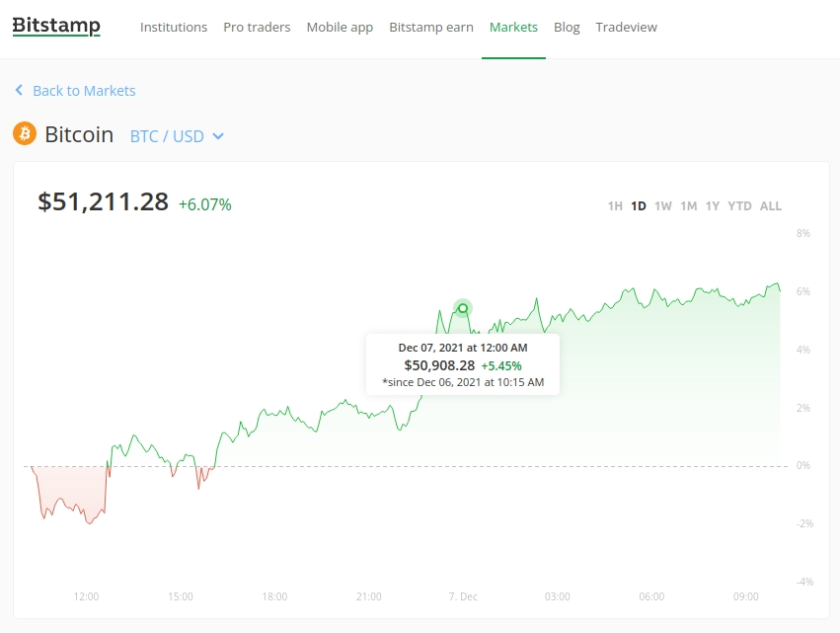Select the ALL chart range
This screenshot has height=633, width=840.
click(x=771, y=205)
